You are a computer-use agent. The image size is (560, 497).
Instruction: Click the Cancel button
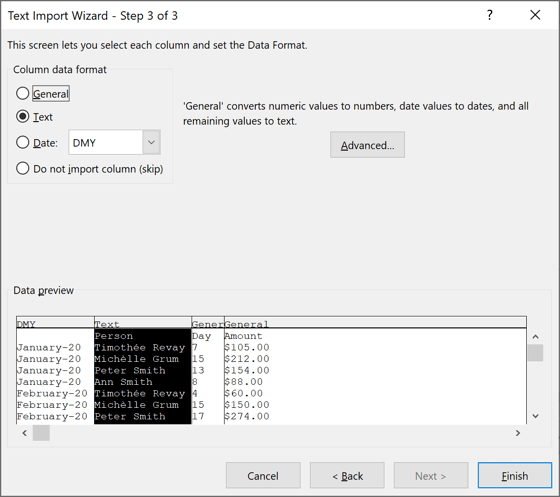pos(263,476)
